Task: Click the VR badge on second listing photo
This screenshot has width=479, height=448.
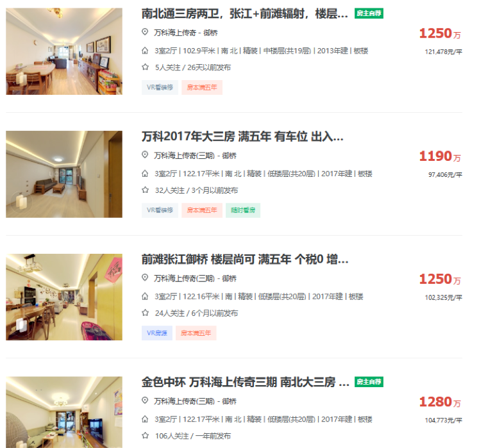Action: pos(21,202)
